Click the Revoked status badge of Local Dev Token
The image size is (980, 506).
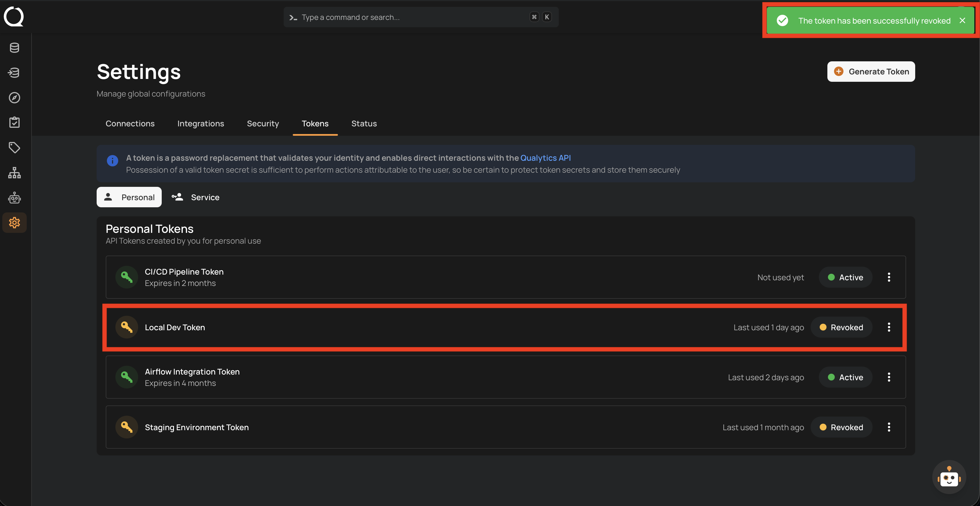coord(841,327)
